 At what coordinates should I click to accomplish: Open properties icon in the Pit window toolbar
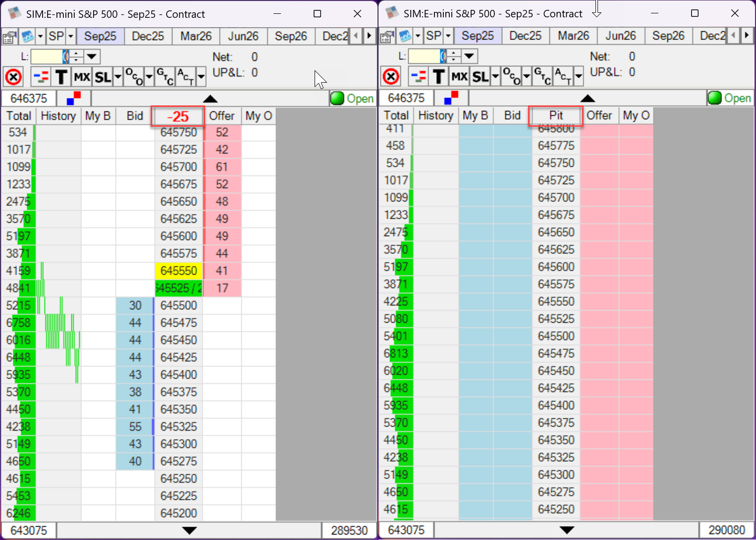pos(387,36)
